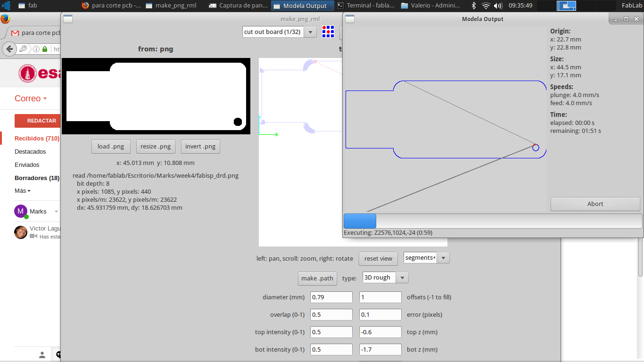The width and height of the screenshot is (644, 362).
Task: Click the resize .png button
Action: (156, 147)
